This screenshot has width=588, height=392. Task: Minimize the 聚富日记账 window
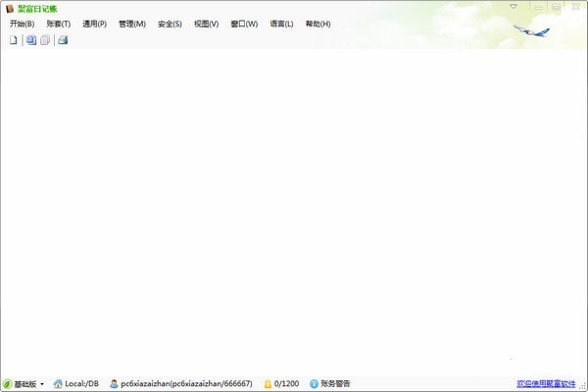point(538,7)
